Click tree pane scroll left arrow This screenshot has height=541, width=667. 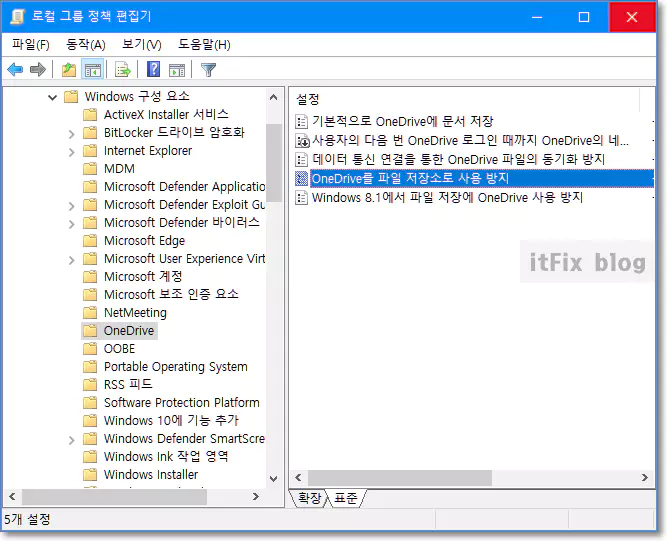pyautogui.click(x=12, y=496)
